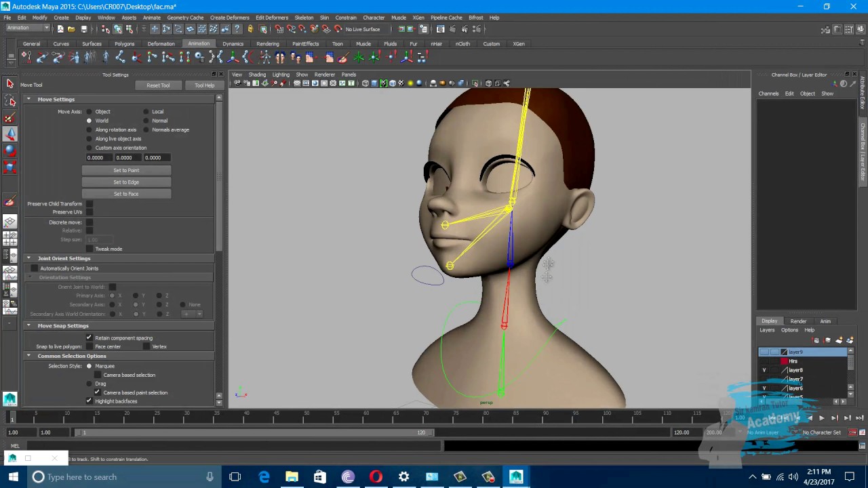Collapse Common Selection Options section
Image resolution: width=868 pixels, height=488 pixels.
(28, 356)
